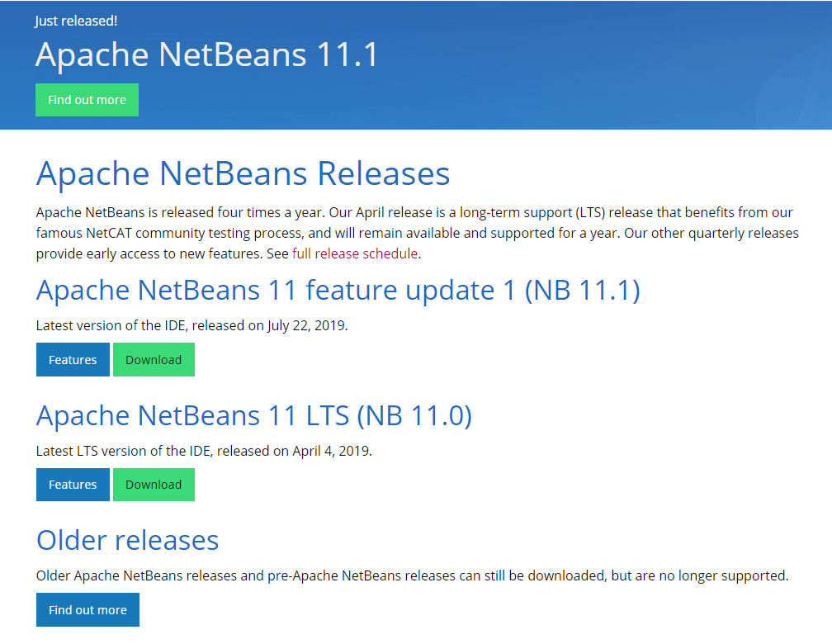Download Apache NetBeans 11 LTS release
Image resolution: width=832 pixels, height=644 pixels.
click(x=154, y=485)
